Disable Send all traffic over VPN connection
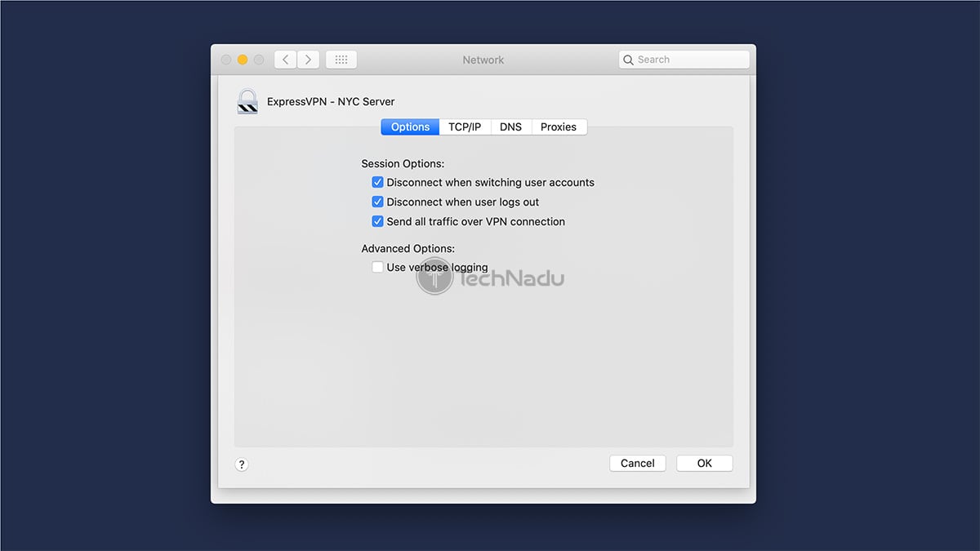Screen dimensions: 980x551 coord(377,221)
